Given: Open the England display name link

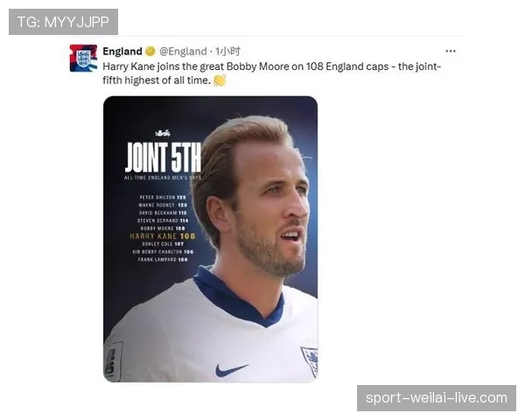Looking at the screenshot, I should [x=122, y=52].
